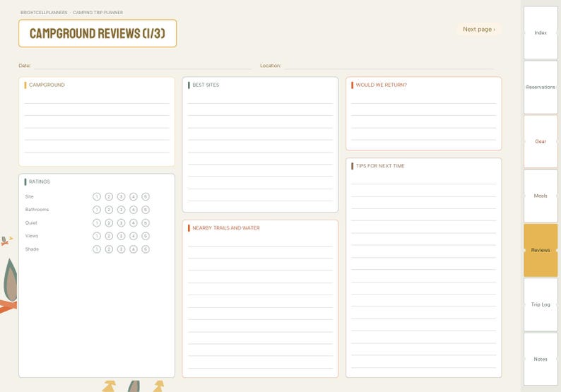This screenshot has height=392, width=561.
Task: Rate Shade as 4
Action: tap(133, 249)
